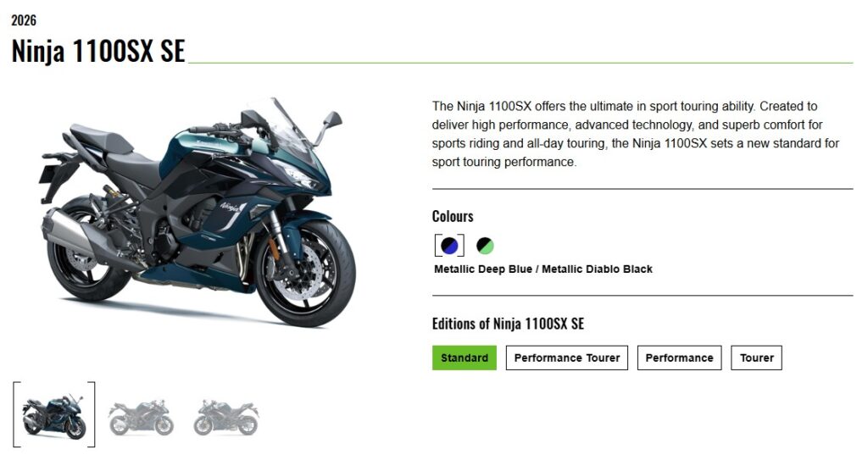This screenshot has height=466, width=868.
Task: Click the Metallic Diablo Black colour name text
Action: tap(598, 269)
